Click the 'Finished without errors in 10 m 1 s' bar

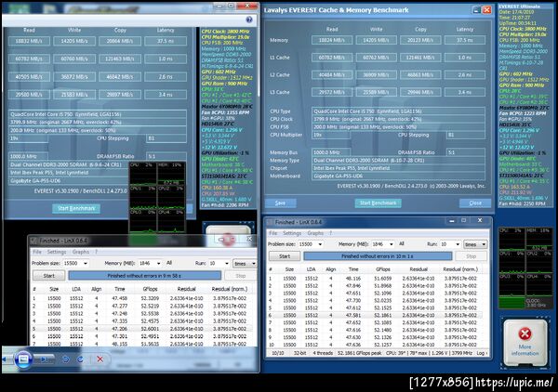point(378,255)
